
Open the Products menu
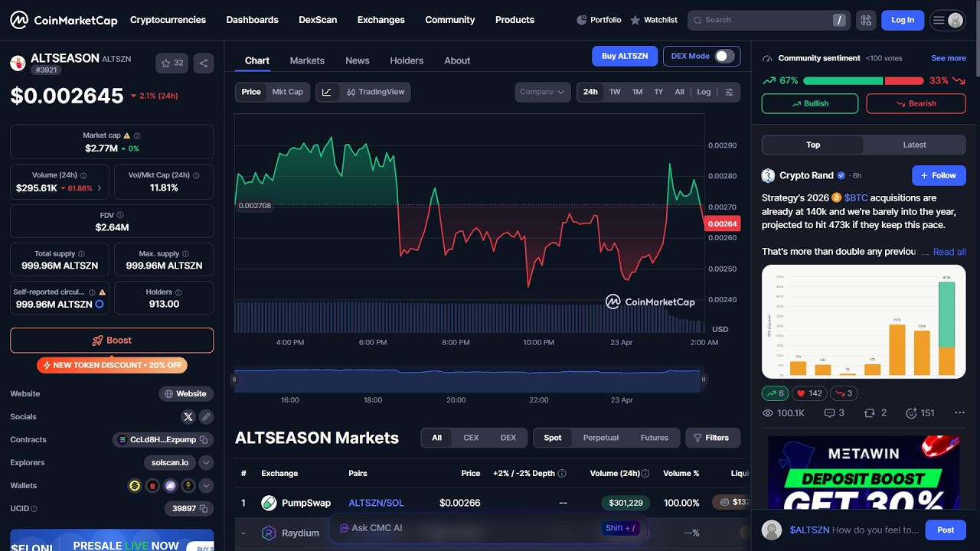coord(514,20)
